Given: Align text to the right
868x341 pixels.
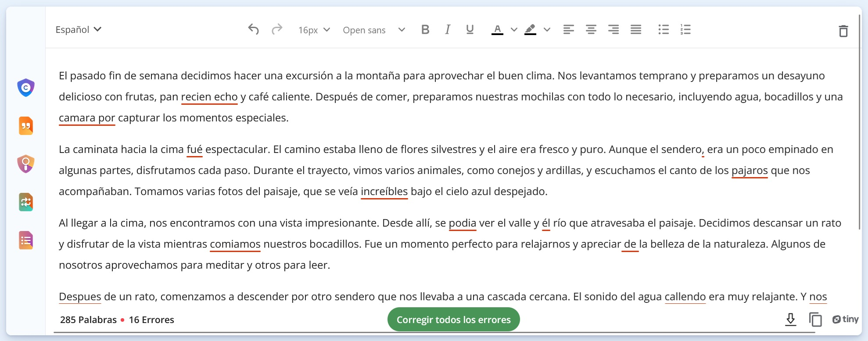Looking at the screenshot, I should 613,29.
